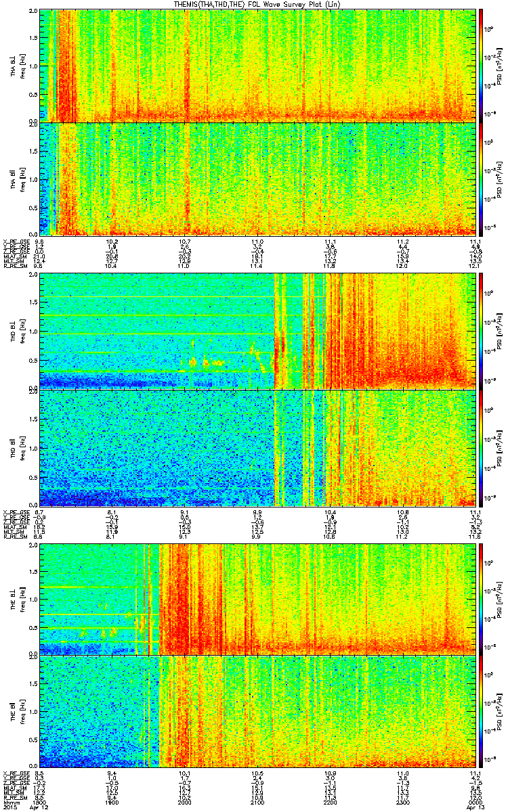Screen dimensions: 508x812
Task: Select the THA B-perpendicular spectrogram panel
Action: point(257,66)
